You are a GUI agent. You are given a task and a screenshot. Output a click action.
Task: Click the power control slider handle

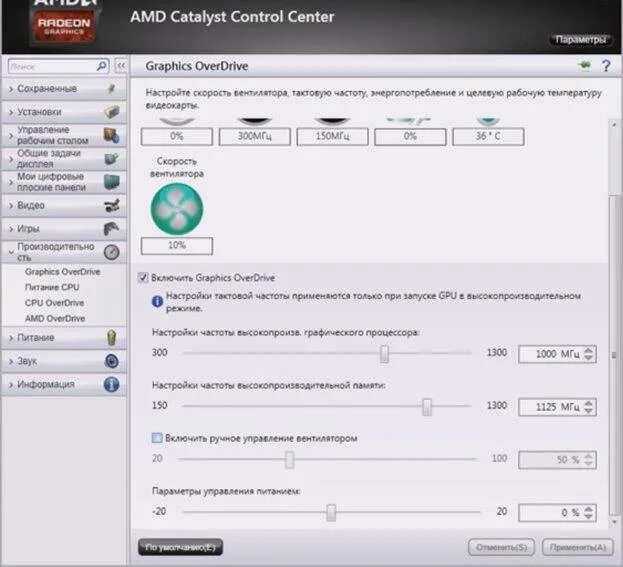[331, 513]
